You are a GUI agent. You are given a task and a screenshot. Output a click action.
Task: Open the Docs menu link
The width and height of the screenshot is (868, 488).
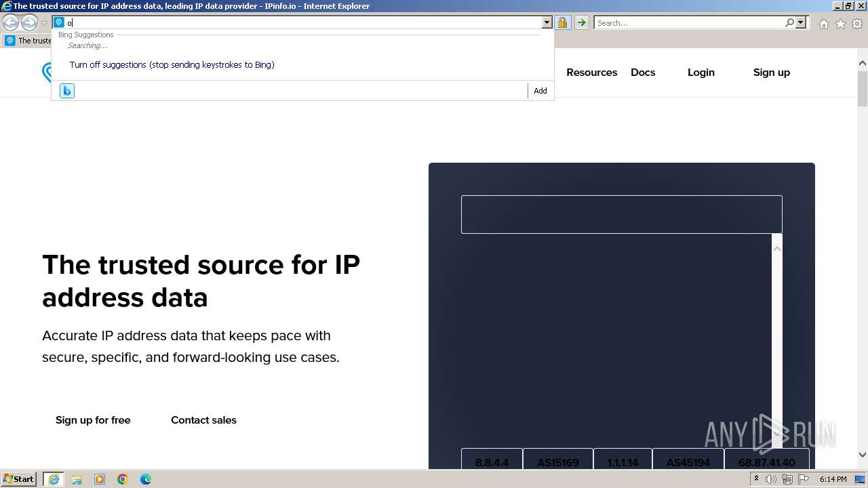(643, 73)
